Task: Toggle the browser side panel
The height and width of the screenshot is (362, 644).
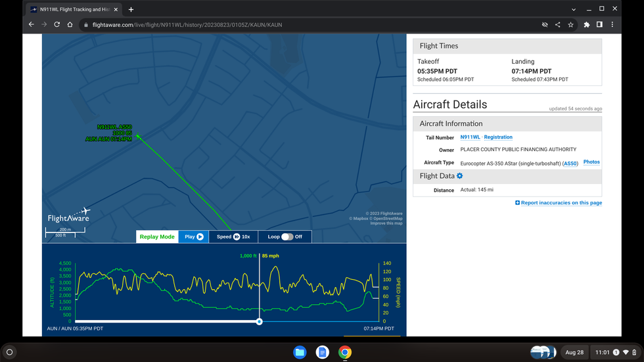Action: pyautogui.click(x=599, y=24)
